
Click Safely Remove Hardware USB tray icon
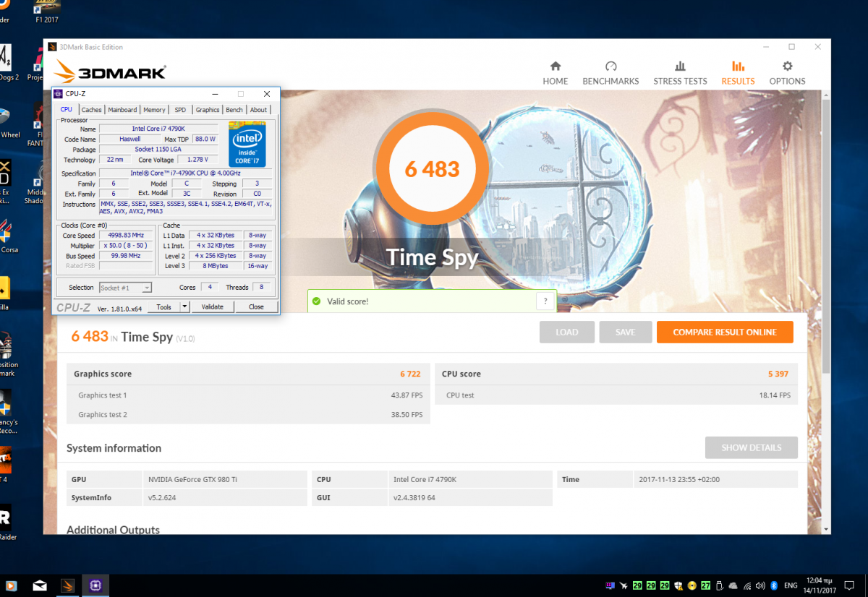pos(719,585)
